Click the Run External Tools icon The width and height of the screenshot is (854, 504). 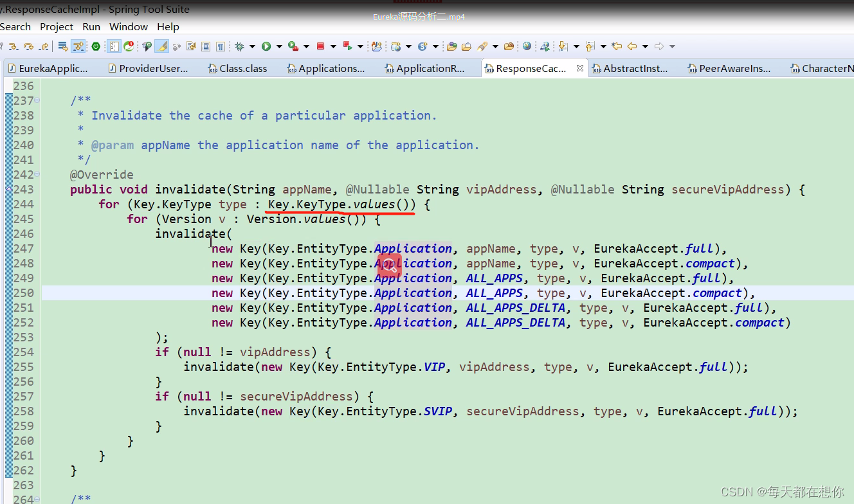(294, 46)
